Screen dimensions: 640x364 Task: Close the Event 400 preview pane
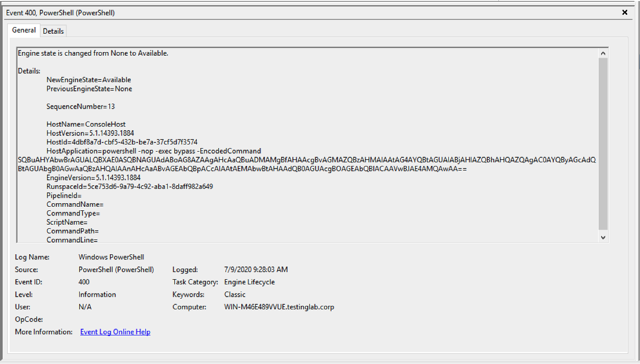(625, 12)
